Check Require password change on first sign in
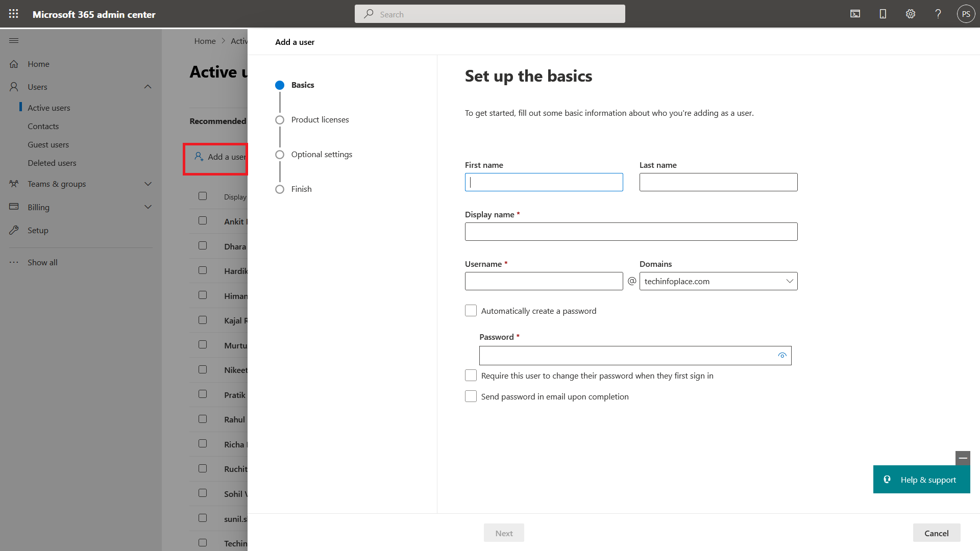Screen dimensions: 980x551 [471, 375]
